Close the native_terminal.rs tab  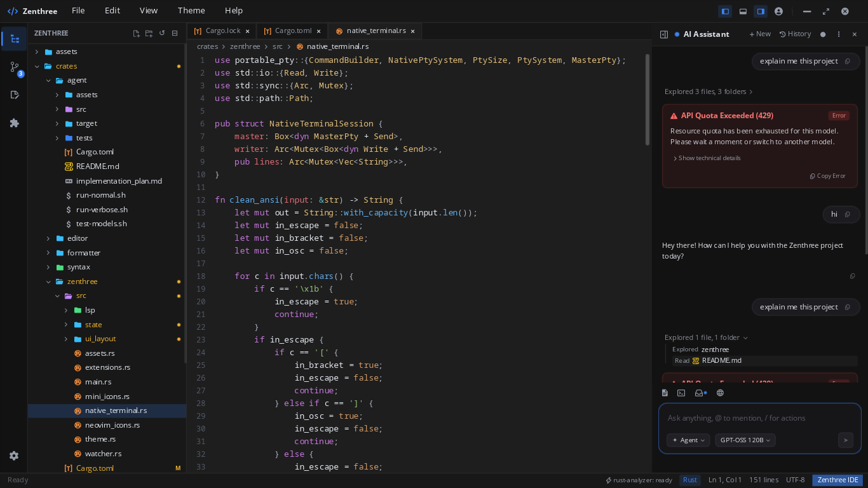click(412, 31)
